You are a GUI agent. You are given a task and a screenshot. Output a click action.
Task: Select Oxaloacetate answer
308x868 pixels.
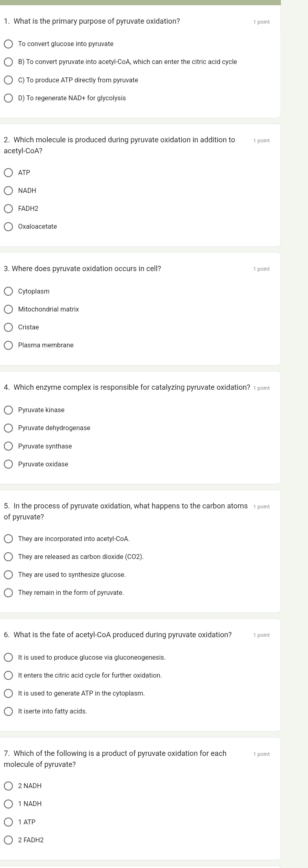[9, 227]
